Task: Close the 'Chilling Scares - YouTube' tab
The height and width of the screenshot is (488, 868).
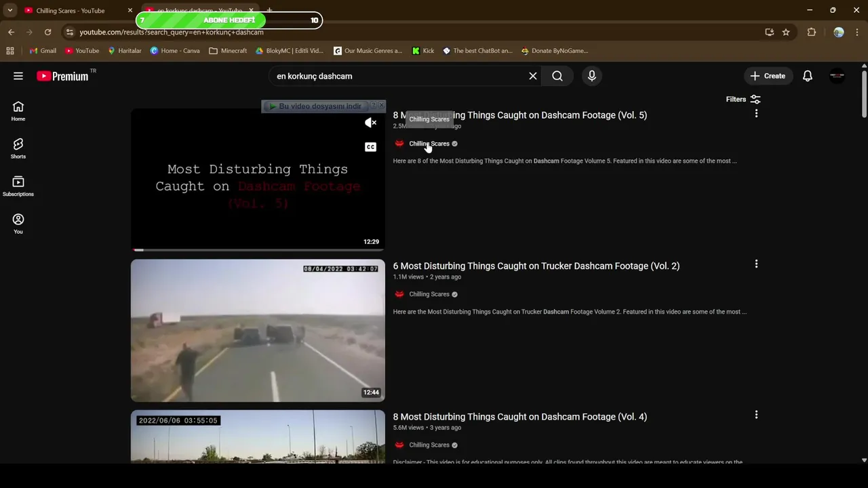Action: click(130, 11)
